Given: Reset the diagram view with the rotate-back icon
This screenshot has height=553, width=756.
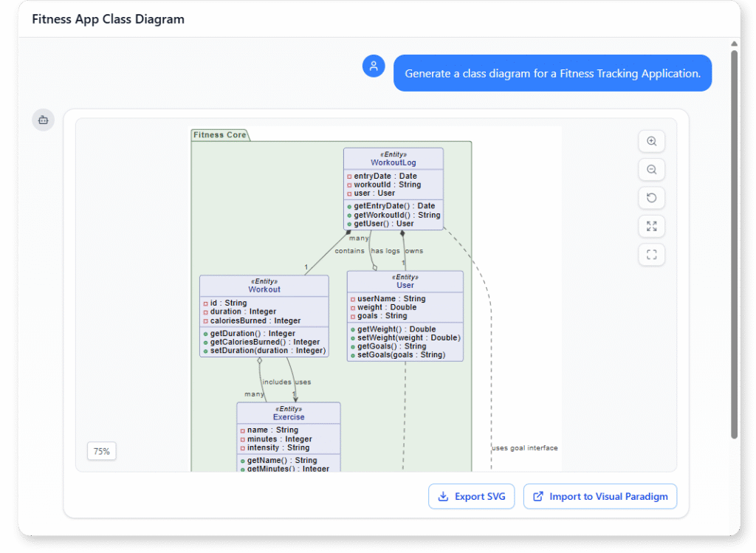Looking at the screenshot, I should pyautogui.click(x=651, y=197).
